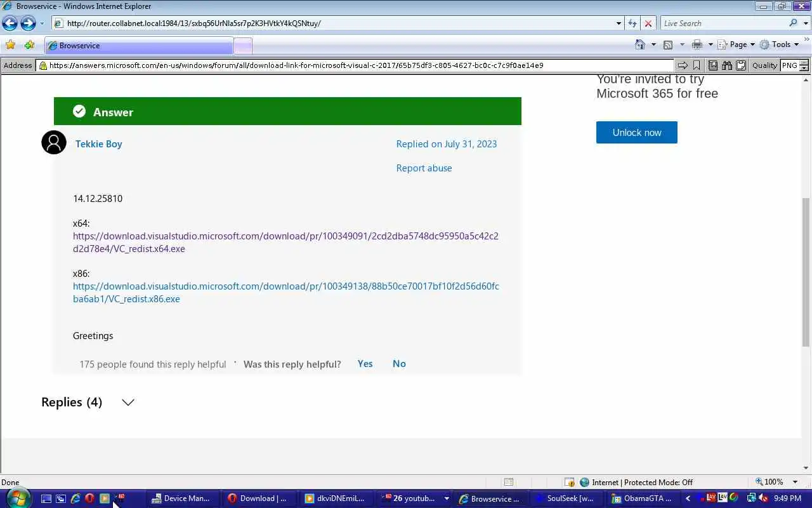Click Internet Protected Mode status text
This screenshot has width=812, height=508.
pos(642,482)
